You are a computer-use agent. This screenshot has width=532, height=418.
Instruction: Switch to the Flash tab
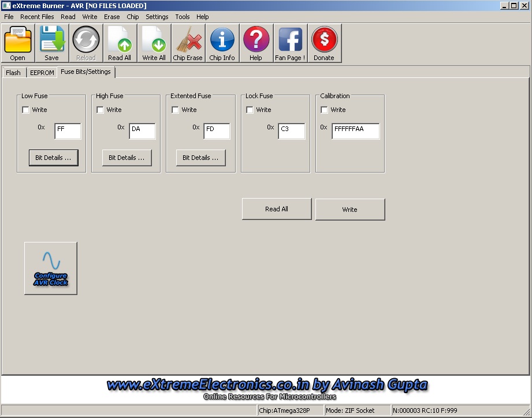tap(13, 73)
